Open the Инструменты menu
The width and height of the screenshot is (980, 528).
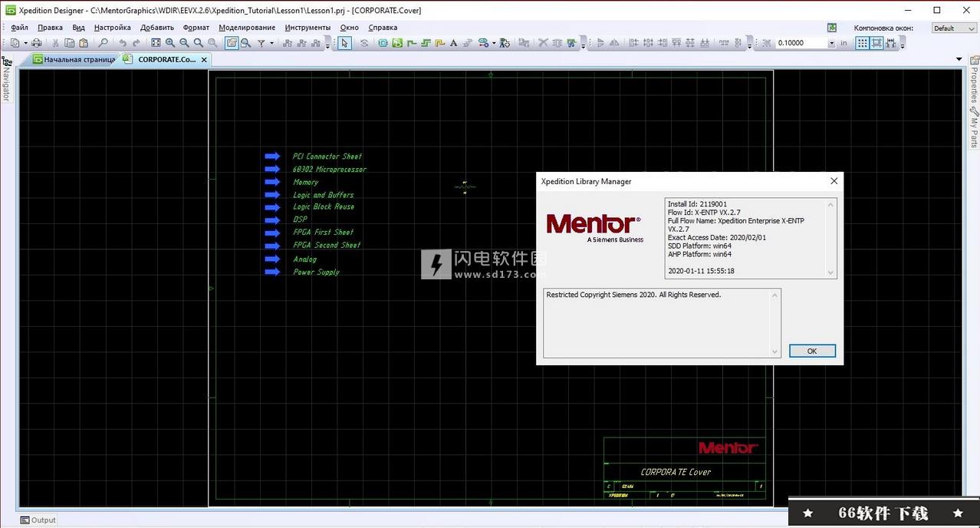pos(307,28)
